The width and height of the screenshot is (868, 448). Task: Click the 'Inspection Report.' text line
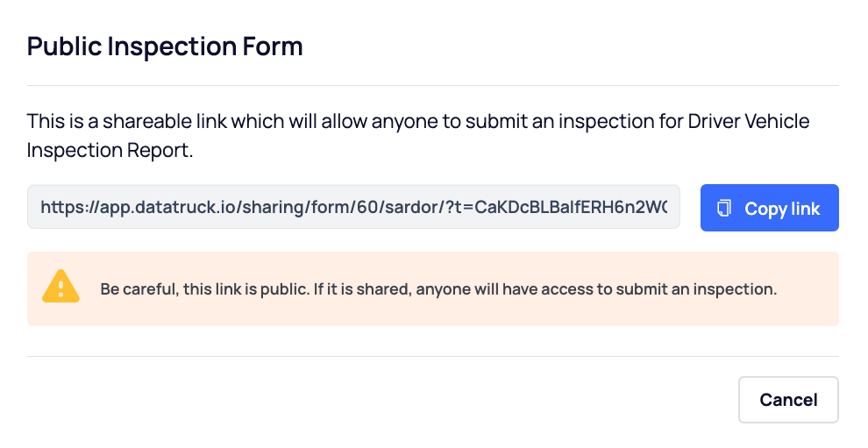(110, 150)
